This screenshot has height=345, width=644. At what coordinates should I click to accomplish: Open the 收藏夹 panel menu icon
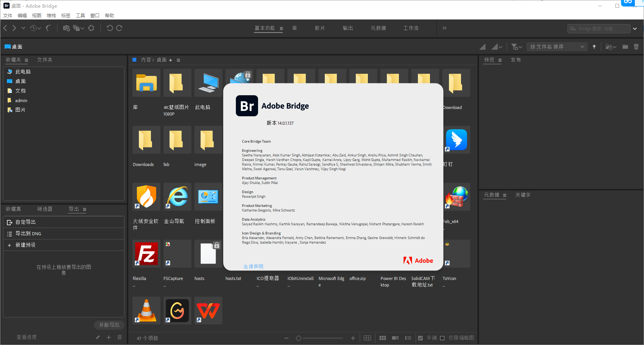pyautogui.click(x=26, y=60)
